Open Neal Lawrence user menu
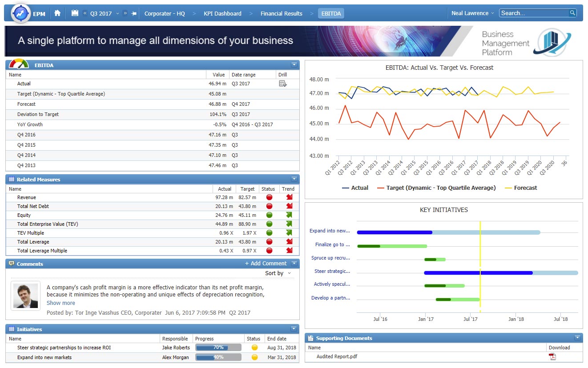 pos(472,13)
